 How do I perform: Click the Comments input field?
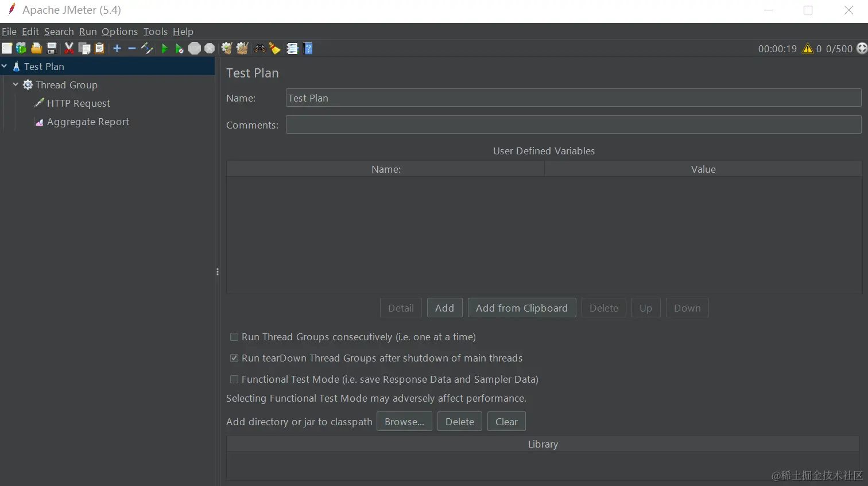(x=573, y=125)
